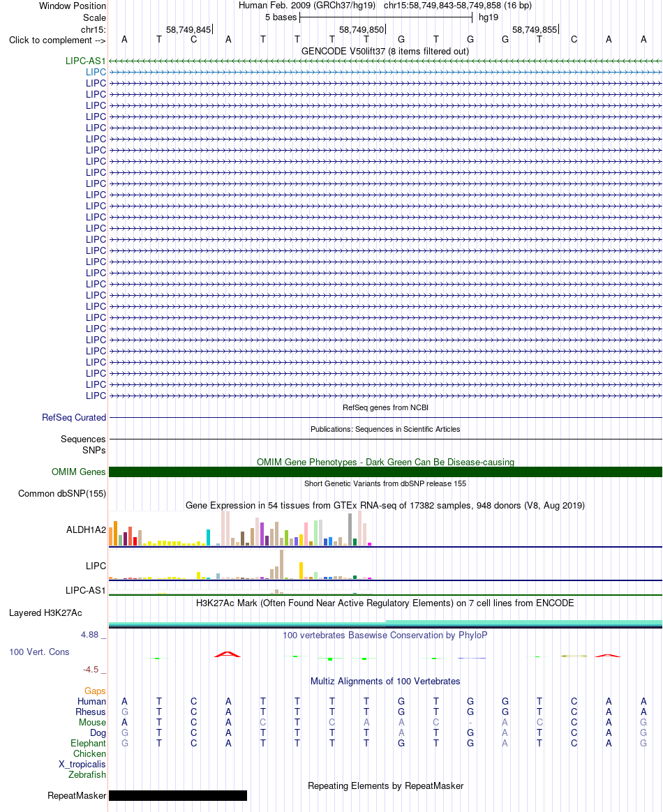
Task: Click the RepeatMasker track label
Action: tap(77, 795)
